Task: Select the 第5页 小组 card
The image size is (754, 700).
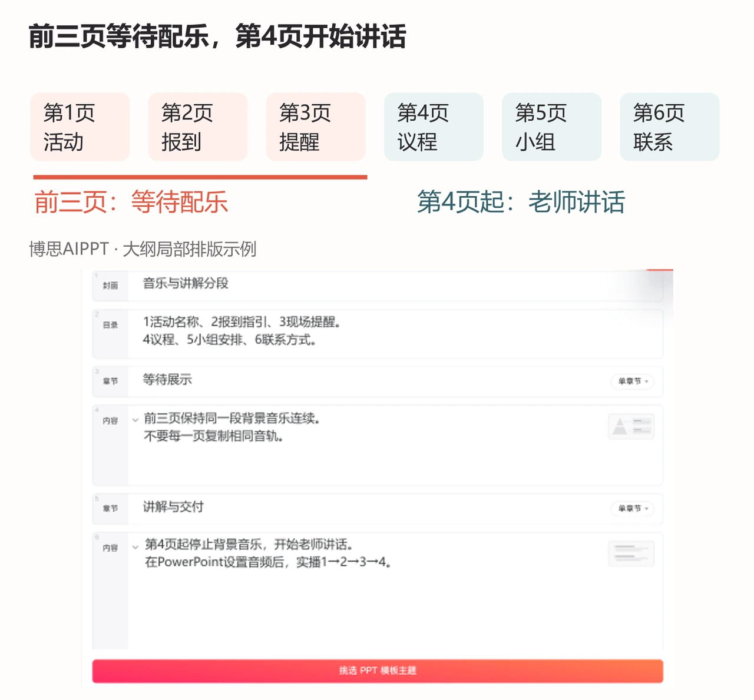Action: pyautogui.click(x=551, y=127)
